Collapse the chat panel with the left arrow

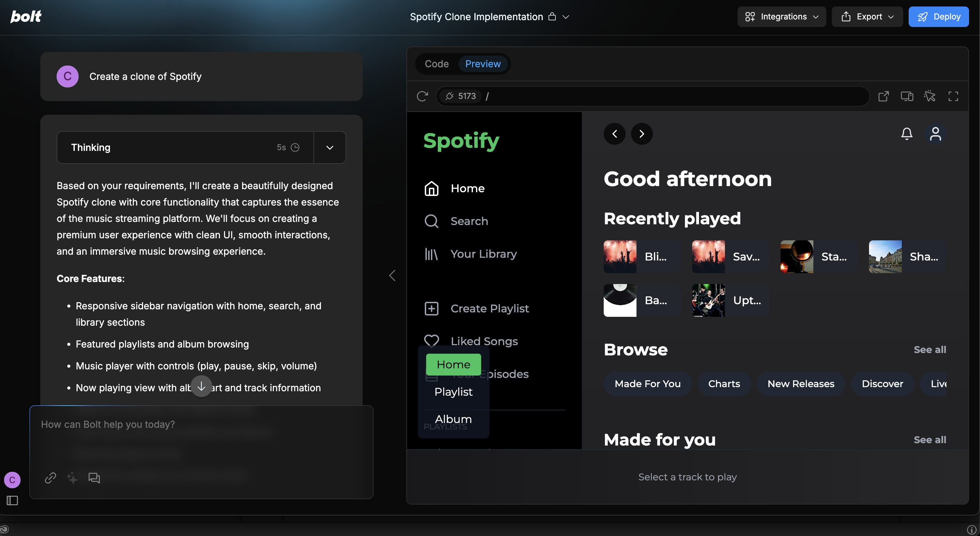click(392, 276)
